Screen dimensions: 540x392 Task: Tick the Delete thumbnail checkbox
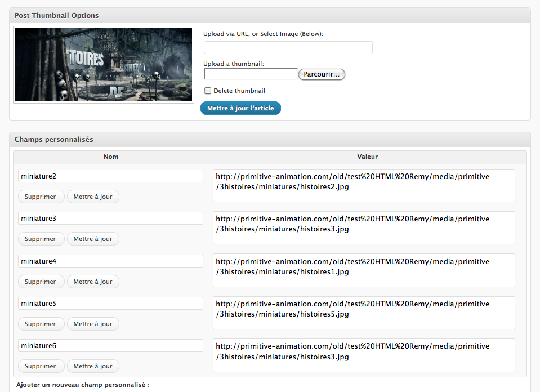coord(208,91)
